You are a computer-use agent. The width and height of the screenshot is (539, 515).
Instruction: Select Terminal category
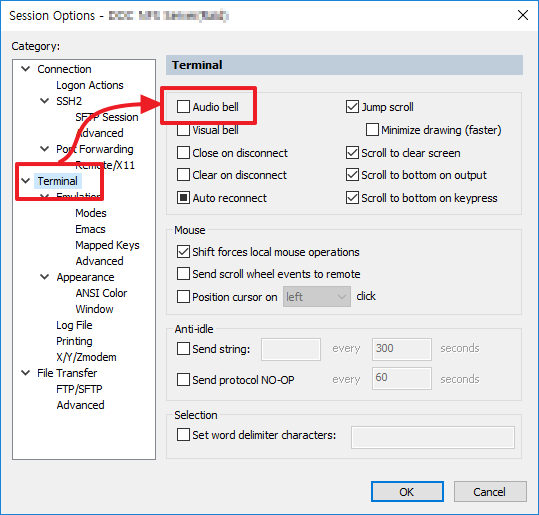click(58, 181)
